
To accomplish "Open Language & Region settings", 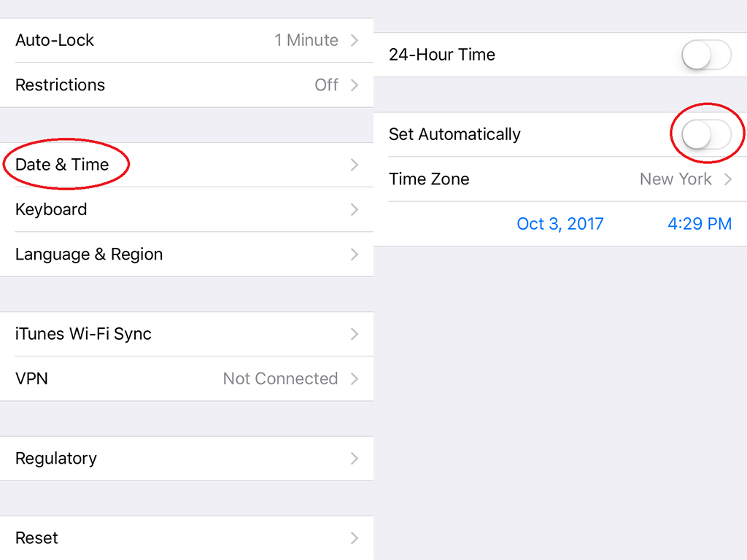I will [187, 254].
